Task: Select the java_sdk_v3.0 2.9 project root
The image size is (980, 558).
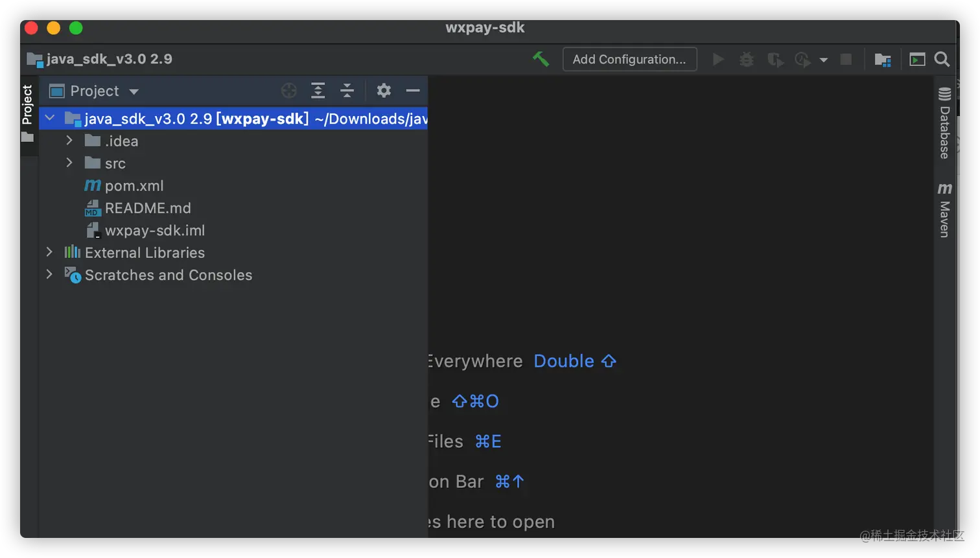Action: tap(233, 119)
